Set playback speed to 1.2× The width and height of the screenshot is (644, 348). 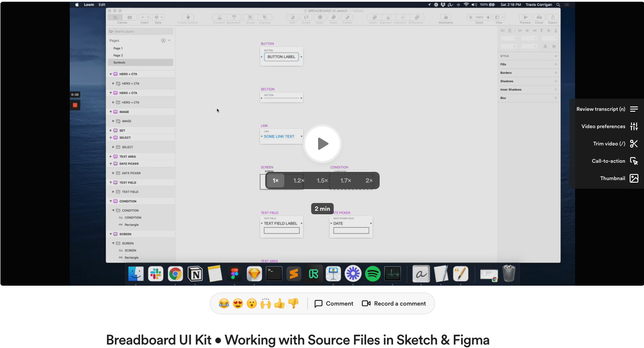point(299,180)
